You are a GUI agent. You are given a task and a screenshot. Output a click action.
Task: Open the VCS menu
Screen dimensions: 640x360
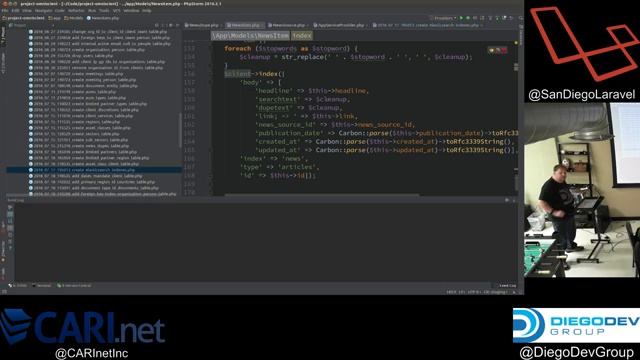[116, 11]
